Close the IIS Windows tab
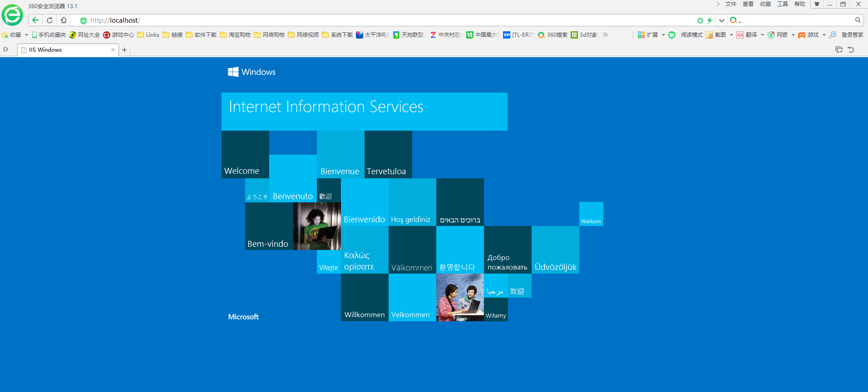868x392 pixels. pyautogui.click(x=113, y=50)
